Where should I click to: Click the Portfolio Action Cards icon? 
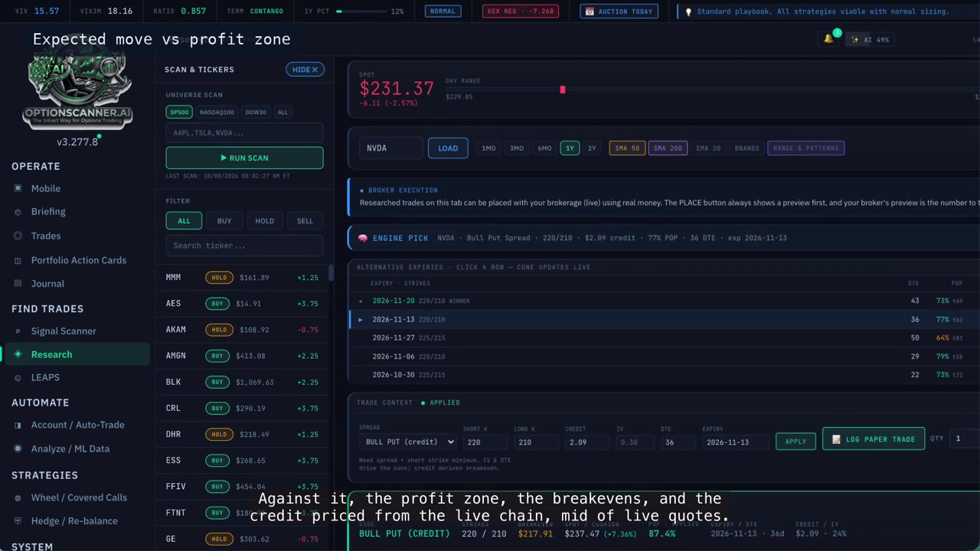[18, 260]
